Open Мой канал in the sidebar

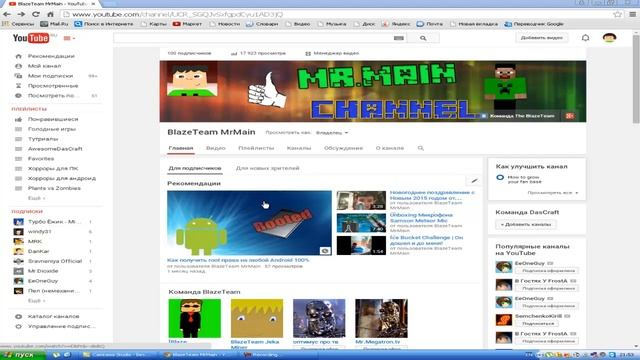click(44, 66)
